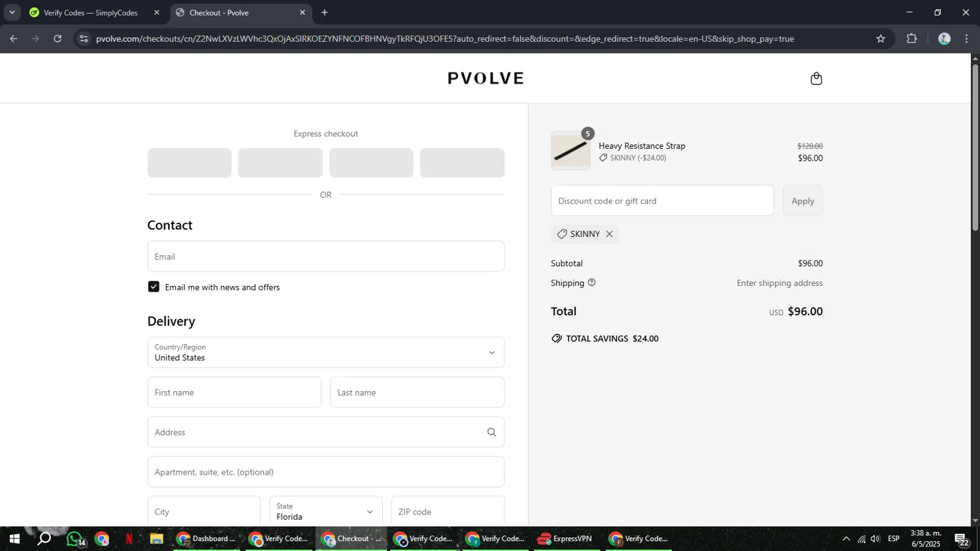Open the shopping bag cart icon
980x551 pixels.
[x=816, y=78]
